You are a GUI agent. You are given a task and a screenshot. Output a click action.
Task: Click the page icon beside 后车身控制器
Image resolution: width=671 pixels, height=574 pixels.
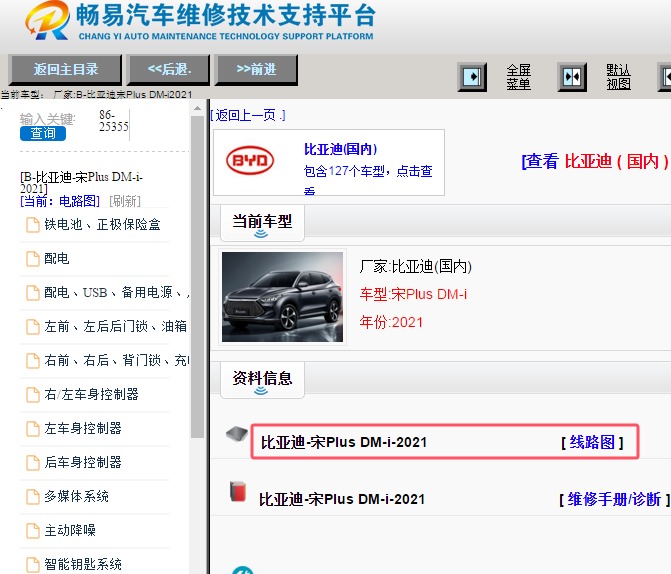tap(33, 463)
